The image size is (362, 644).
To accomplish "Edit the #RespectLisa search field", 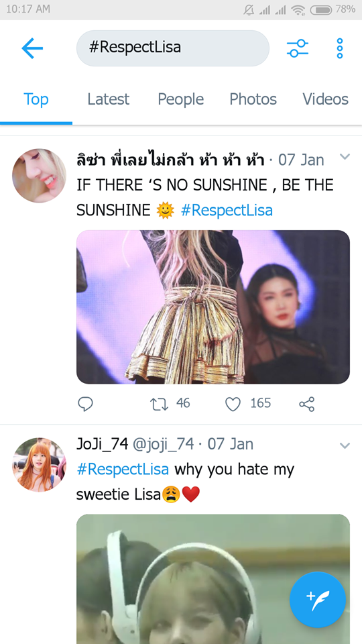I will [173, 48].
